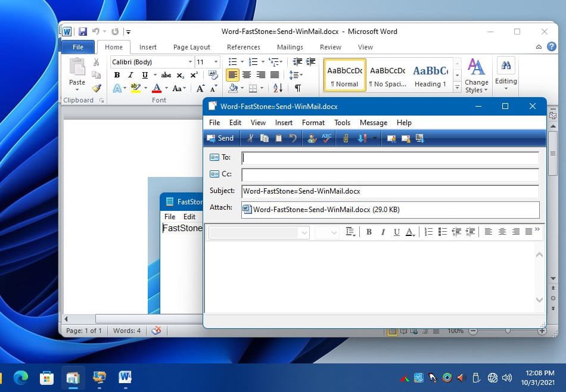The height and width of the screenshot is (392, 566).
Task: Open the Message menu in mail window
Action: 374,123
